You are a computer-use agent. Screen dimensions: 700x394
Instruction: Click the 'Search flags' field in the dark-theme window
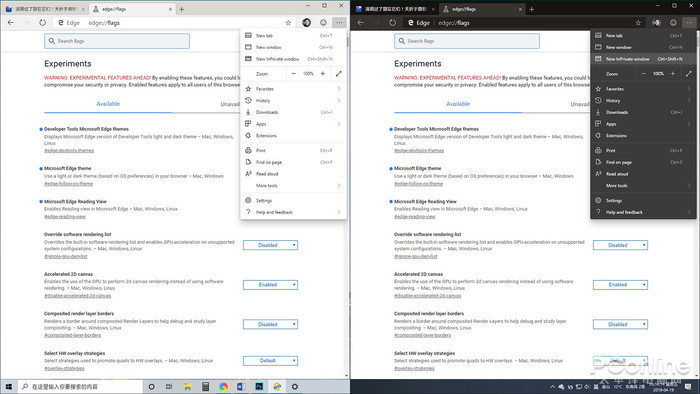point(467,41)
